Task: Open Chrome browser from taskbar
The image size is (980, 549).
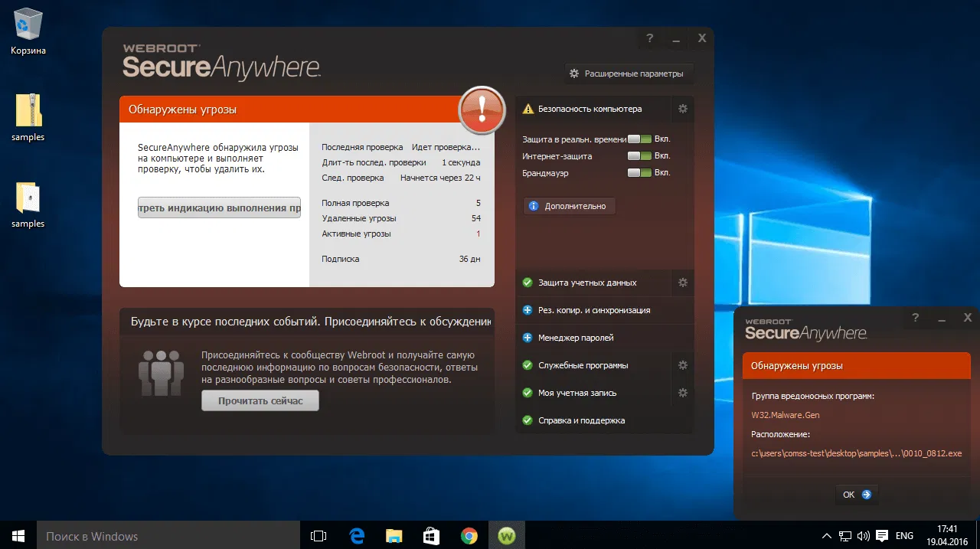Action: [x=469, y=535]
